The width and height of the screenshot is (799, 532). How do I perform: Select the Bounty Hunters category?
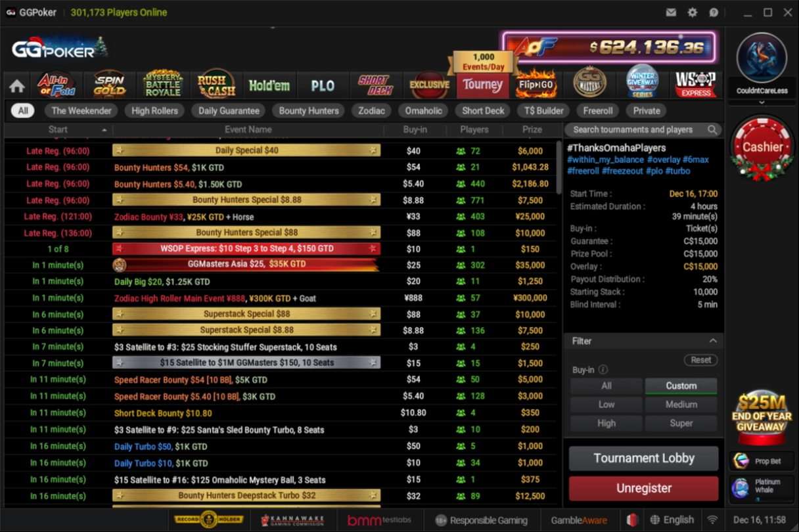coord(309,111)
